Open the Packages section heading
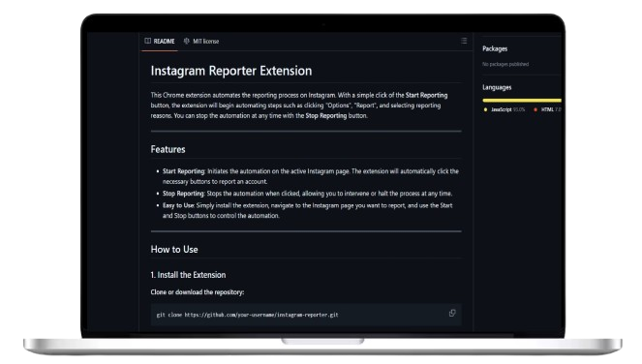This screenshot has width=642, height=364. coord(495,48)
